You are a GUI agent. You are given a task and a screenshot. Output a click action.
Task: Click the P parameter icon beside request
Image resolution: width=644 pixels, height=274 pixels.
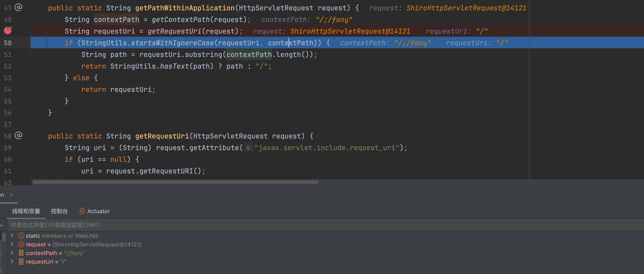[21, 244]
